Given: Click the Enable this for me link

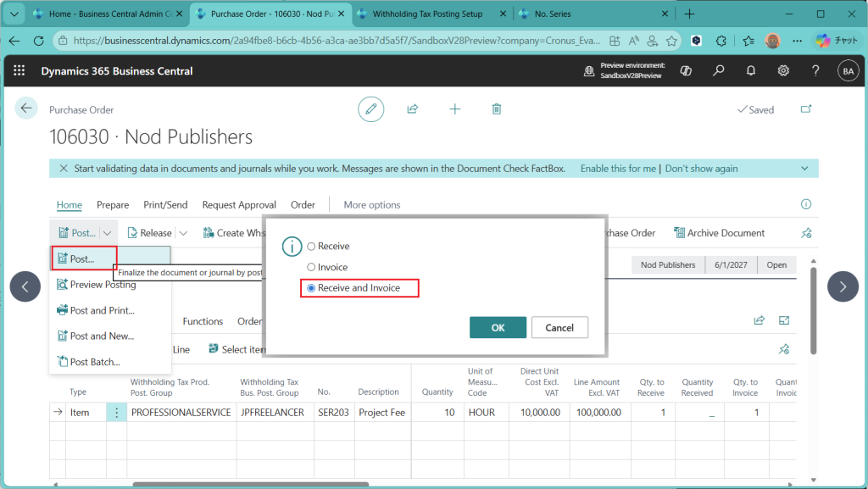Looking at the screenshot, I should point(618,169).
